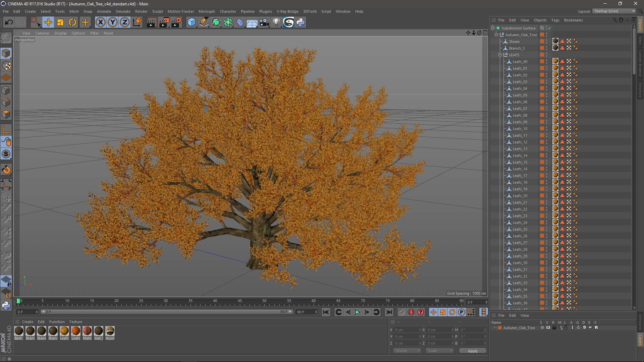Open the Layout Startup dropdown

click(x=614, y=11)
